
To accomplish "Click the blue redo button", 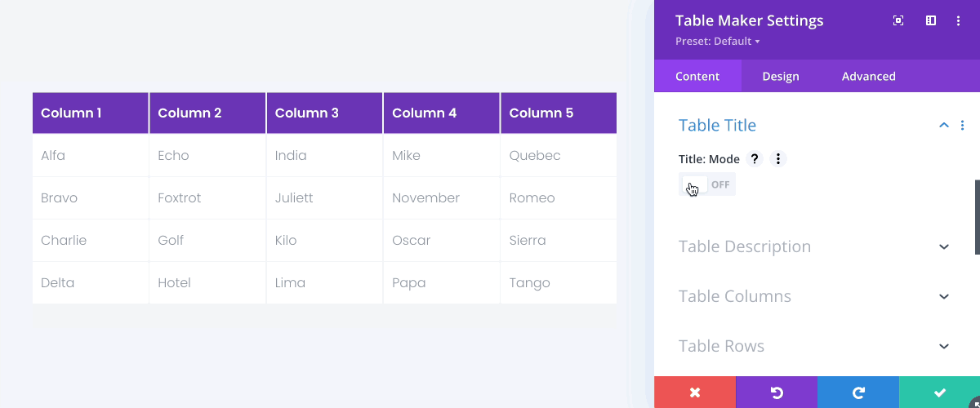I will click(x=858, y=392).
